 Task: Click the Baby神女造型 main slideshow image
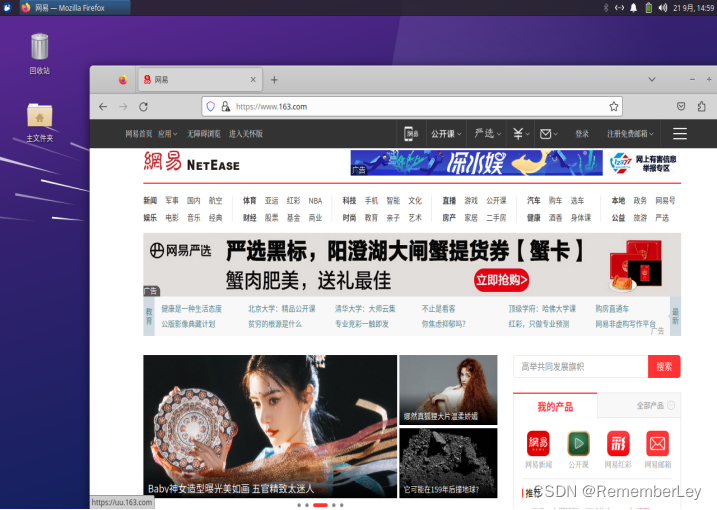coord(270,426)
